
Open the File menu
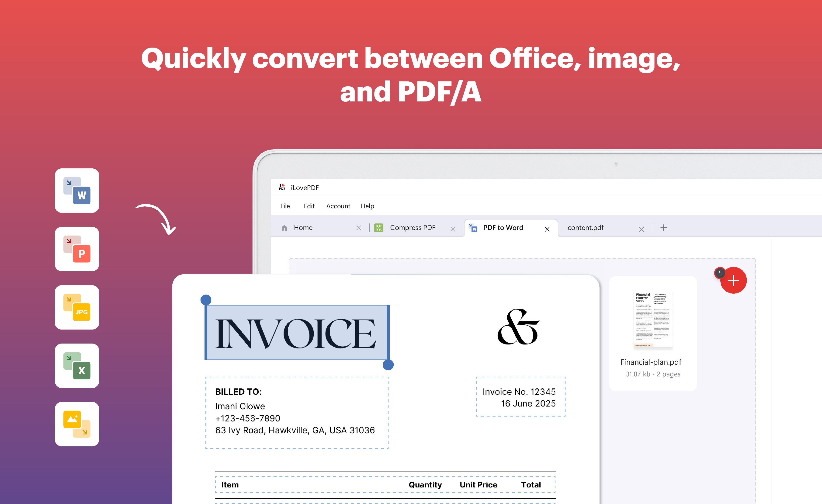click(x=285, y=206)
